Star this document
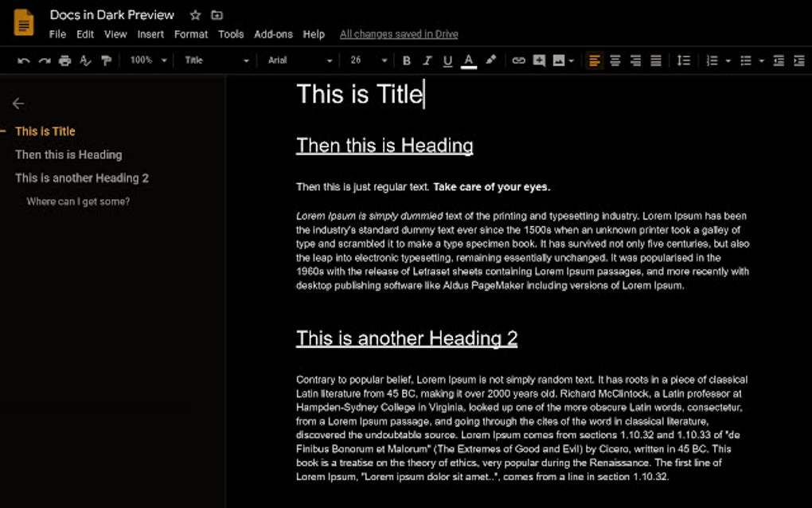Viewport: 812px width, 508px height. (194, 14)
